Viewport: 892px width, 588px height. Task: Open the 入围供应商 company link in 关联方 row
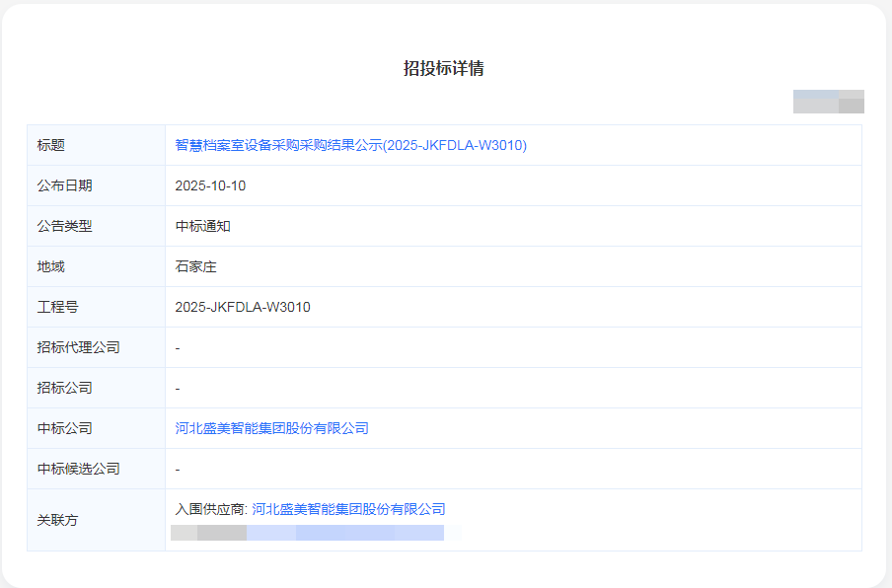(x=348, y=509)
